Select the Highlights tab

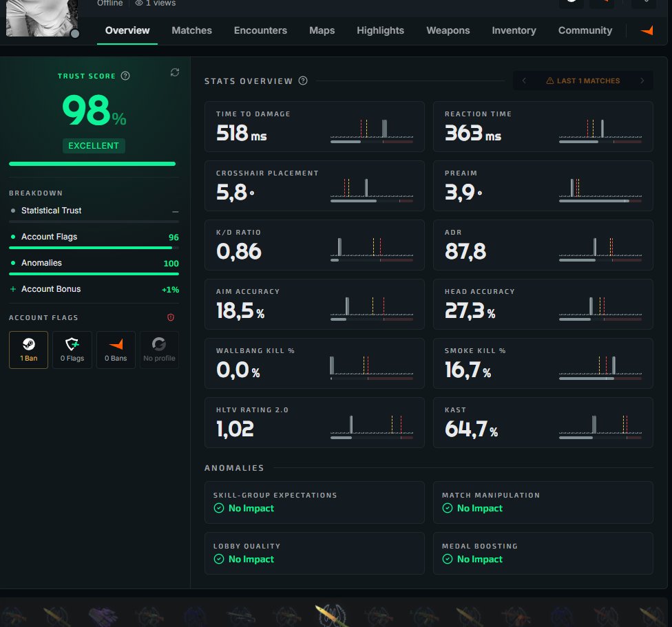(380, 30)
